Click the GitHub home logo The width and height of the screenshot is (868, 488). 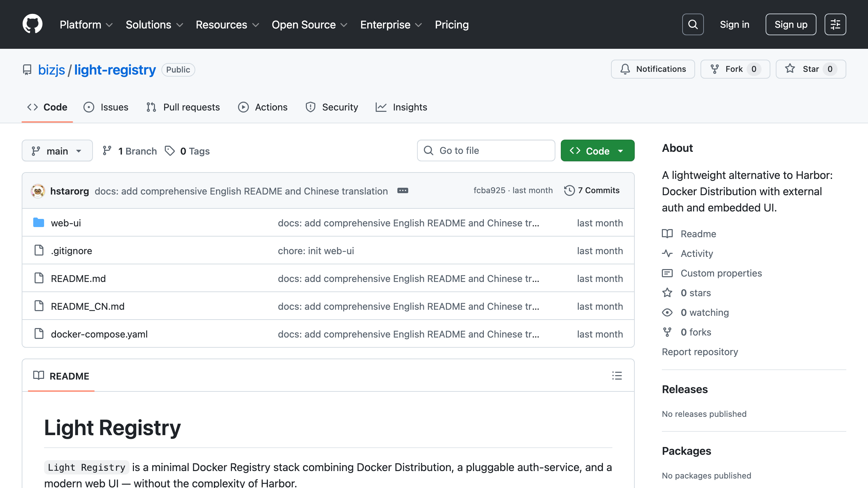click(33, 24)
